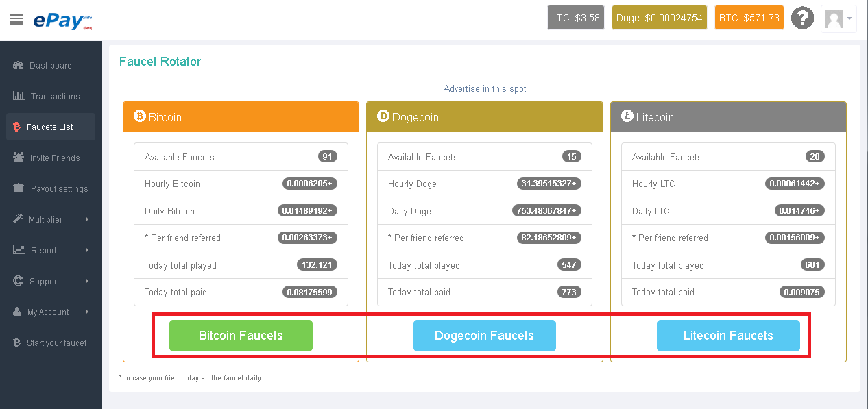Open Payout settings page
Viewport: 868px width, 409px height.
point(51,189)
